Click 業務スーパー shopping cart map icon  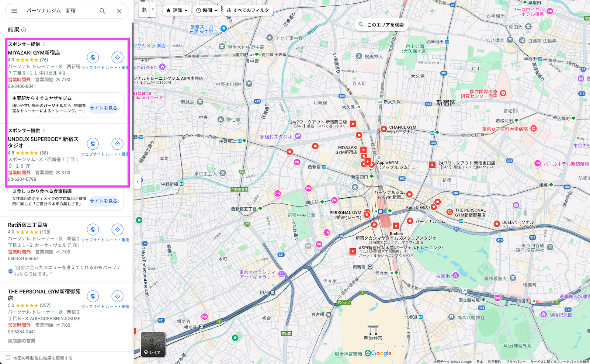coord(223,28)
